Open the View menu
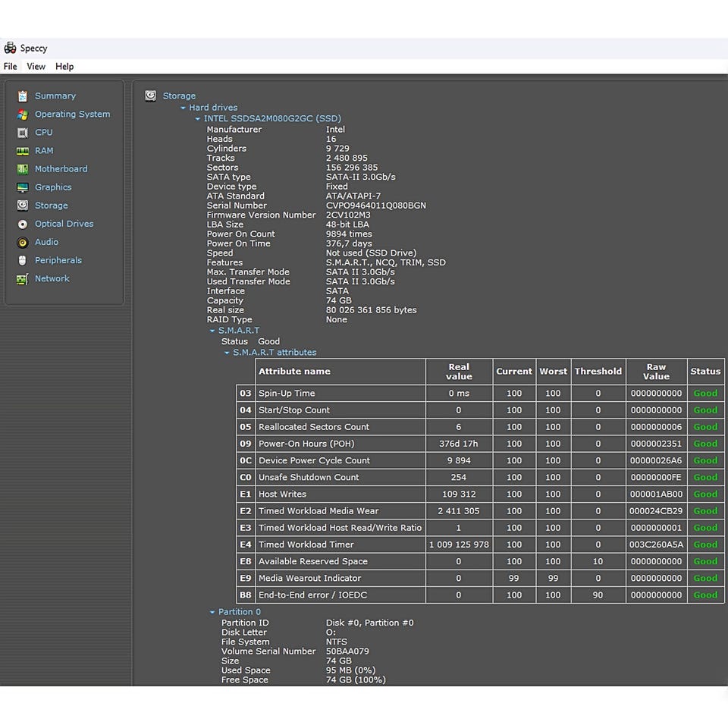Viewport: 728px width, 725px height. coord(36,67)
